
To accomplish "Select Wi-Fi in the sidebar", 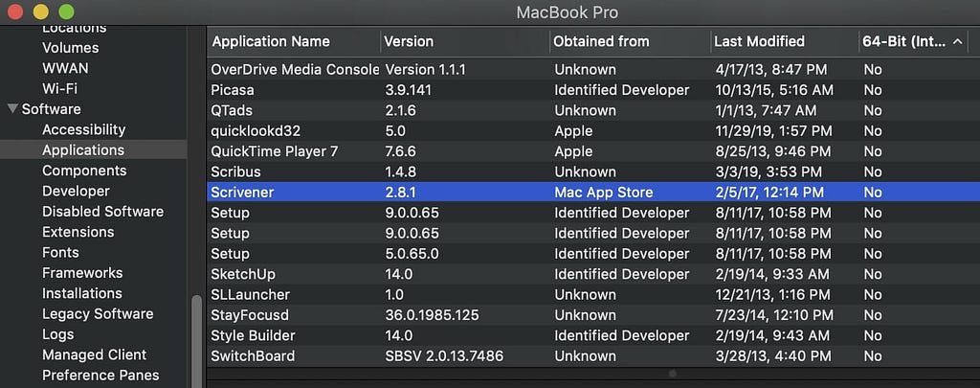I will tap(60, 89).
